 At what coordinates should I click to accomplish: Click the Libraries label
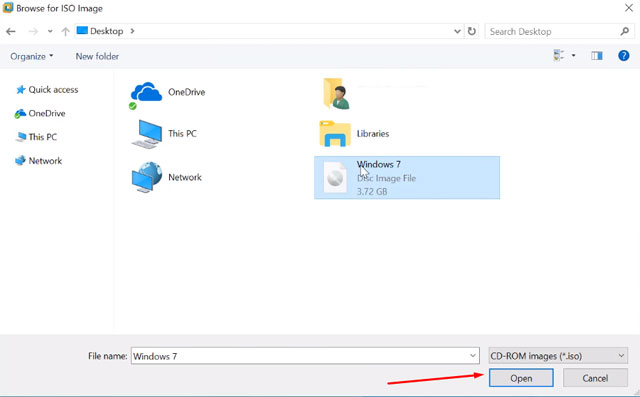coord(373,133)
